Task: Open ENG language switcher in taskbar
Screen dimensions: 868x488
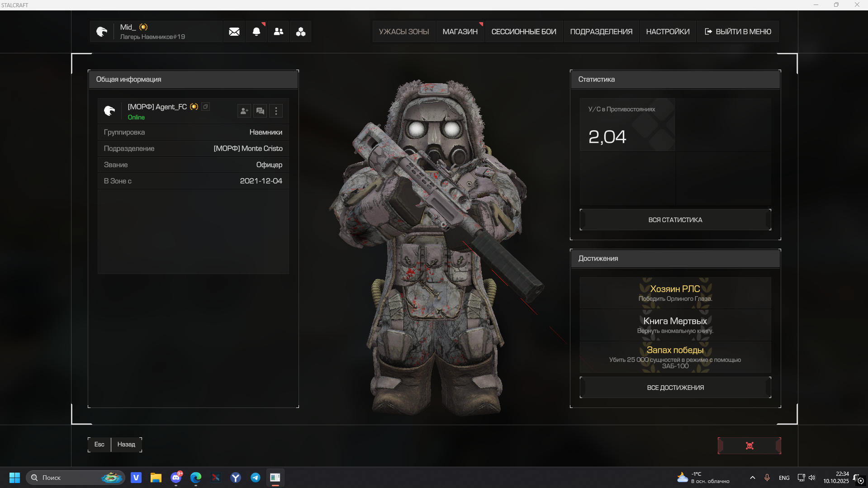Action: pyautogui.click(x=784, y=478)
